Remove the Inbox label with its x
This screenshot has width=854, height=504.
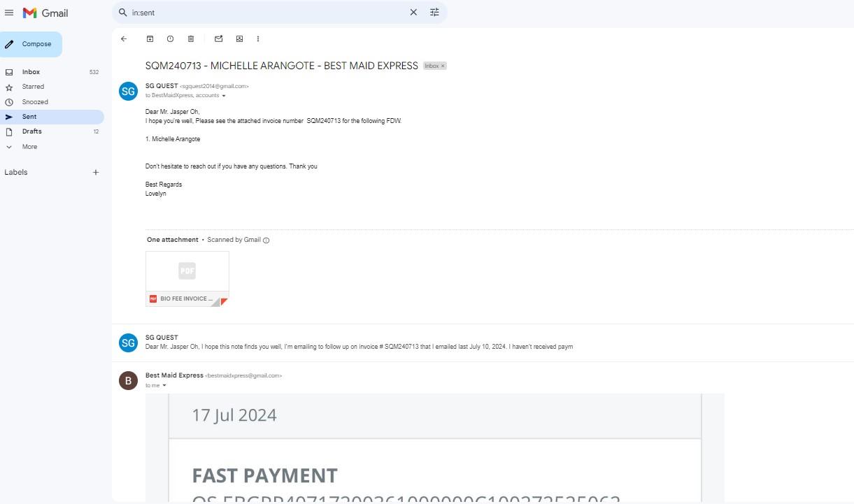coord(443,66)
